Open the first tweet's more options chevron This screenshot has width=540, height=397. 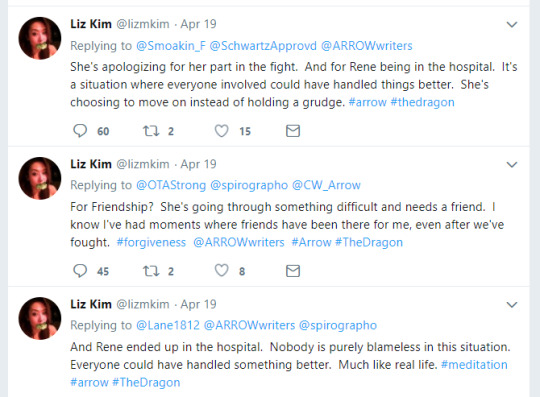(512, 24)
